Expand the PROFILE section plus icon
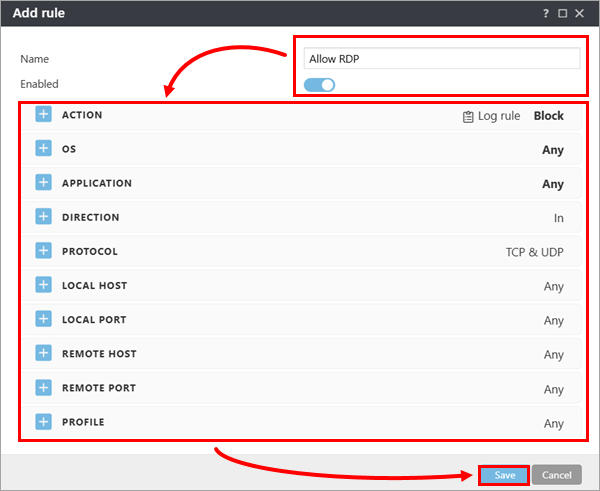This screenshot has width=600, height=491. click(x=43, y=422)
